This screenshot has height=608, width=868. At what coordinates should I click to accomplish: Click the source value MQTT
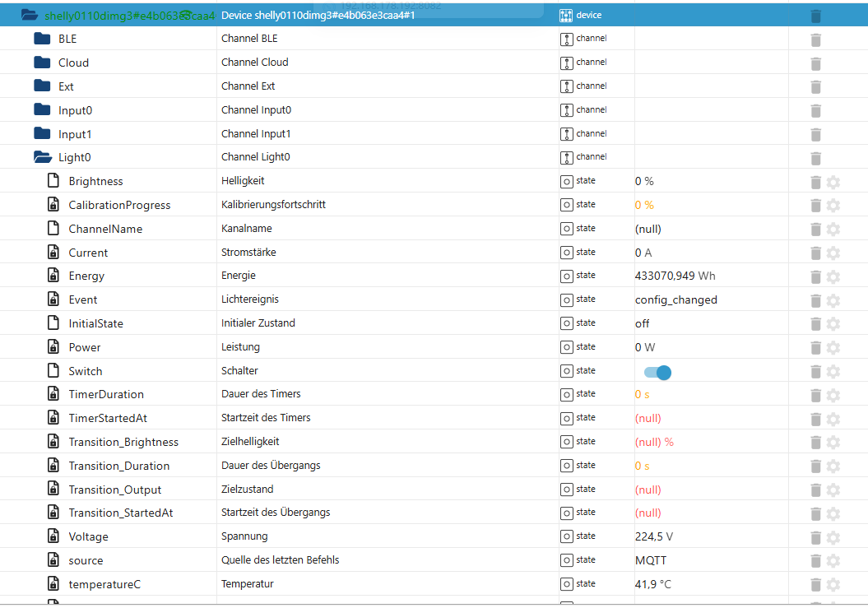pyautogui.click(x=650, y=560)
